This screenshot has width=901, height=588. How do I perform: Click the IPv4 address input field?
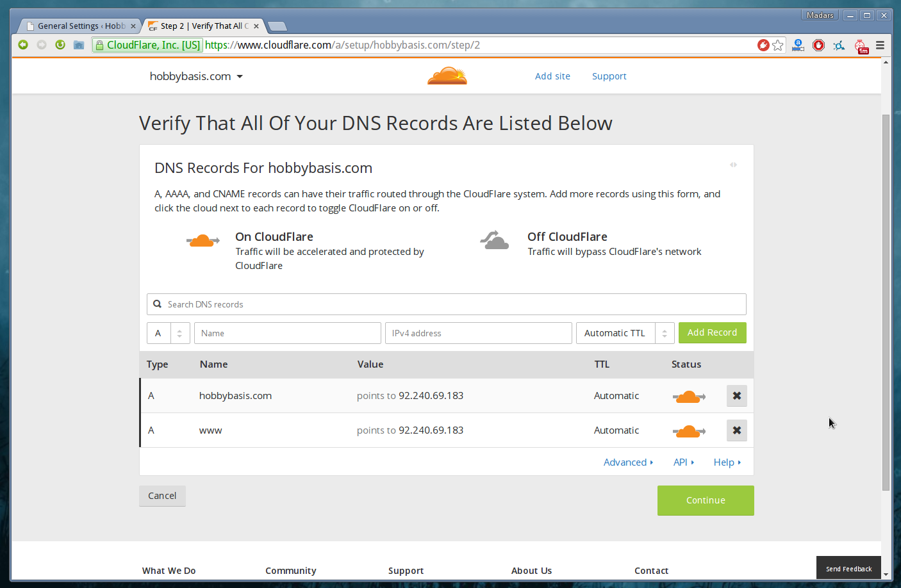point(479,333)
